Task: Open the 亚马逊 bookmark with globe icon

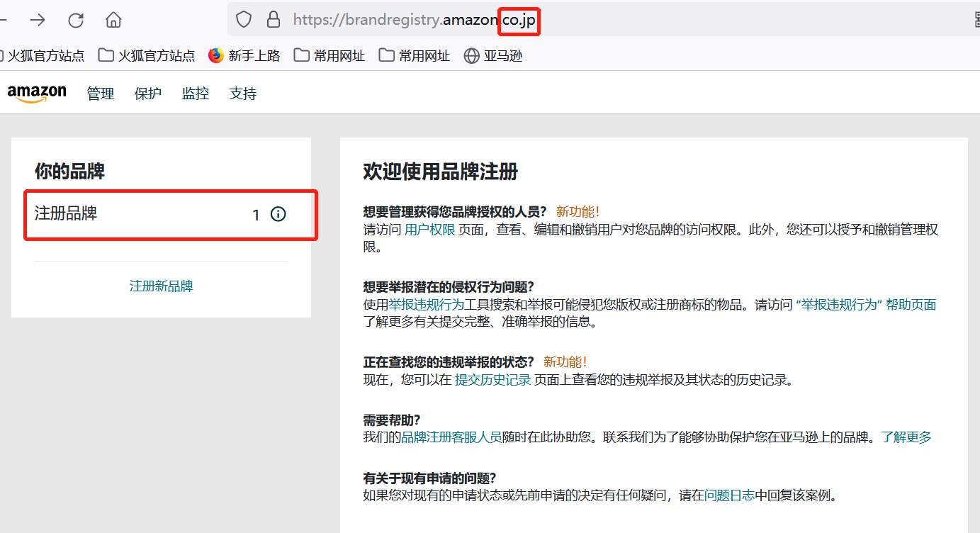Action: [493, 55]
